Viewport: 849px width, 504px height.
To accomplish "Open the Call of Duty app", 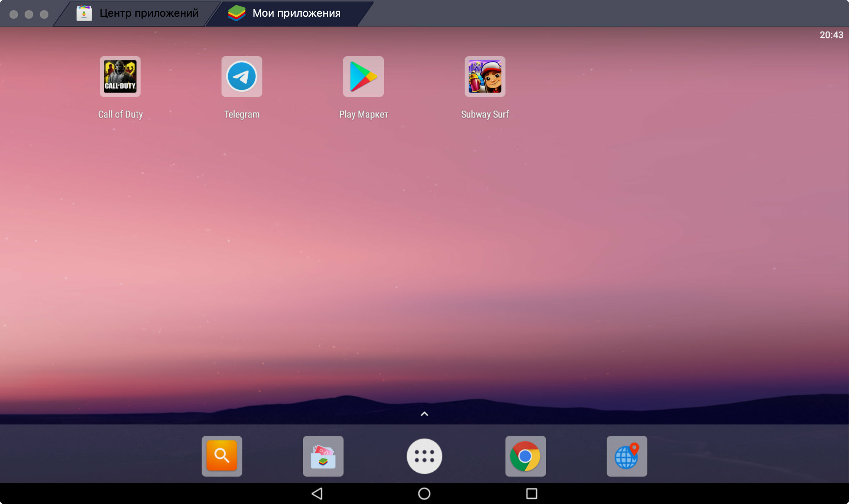I will [120, 76].
